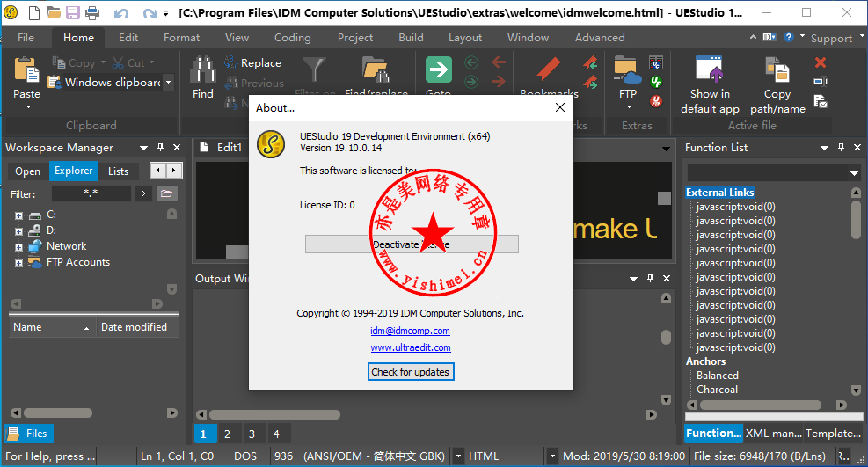The height and width of the screenshot is (467, 868).
Task: Click the new file icon in title bar
Action: click(33, 12)
